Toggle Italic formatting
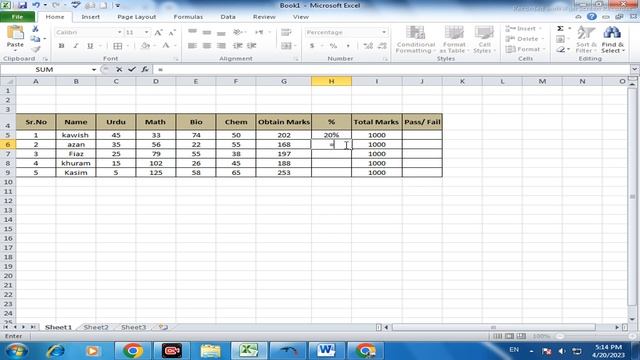Image resolution: width=640 pixels, height=360 pixels. (76, 46)
